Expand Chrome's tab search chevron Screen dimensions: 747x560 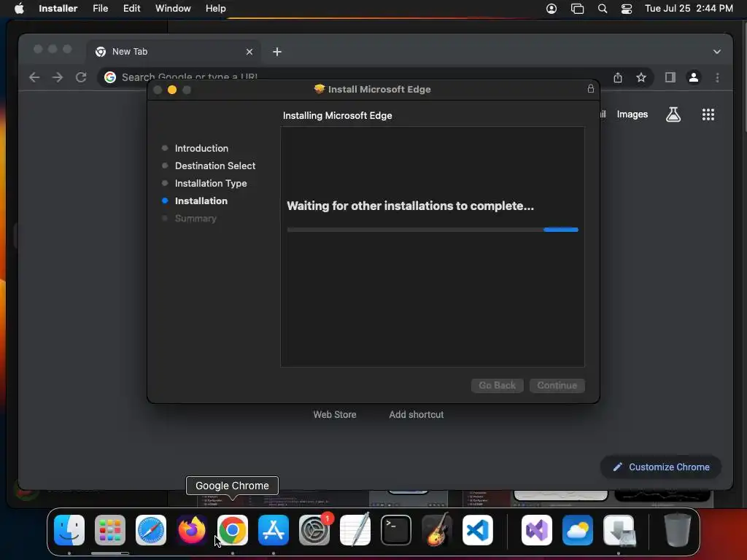[717, 52]
